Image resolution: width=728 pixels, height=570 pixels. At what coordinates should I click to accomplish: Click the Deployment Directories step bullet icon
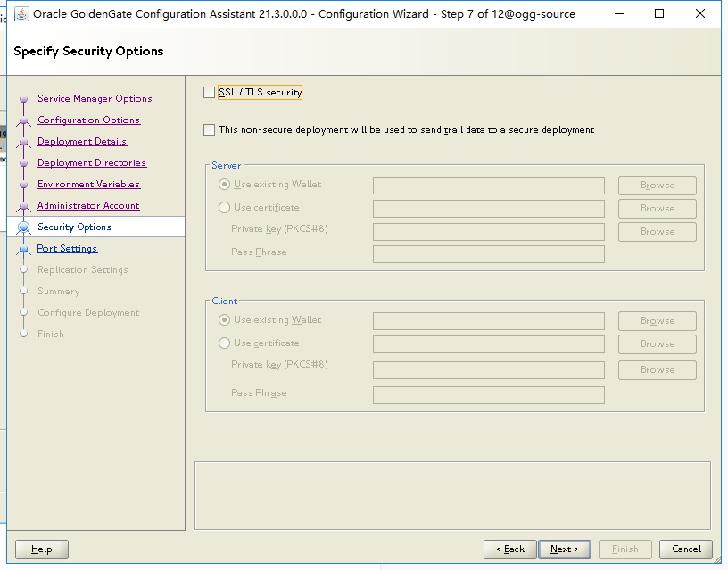tap(24, 163)
